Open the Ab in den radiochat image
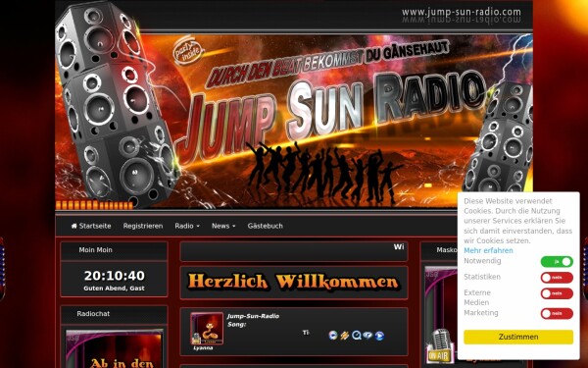 [114, 349]
